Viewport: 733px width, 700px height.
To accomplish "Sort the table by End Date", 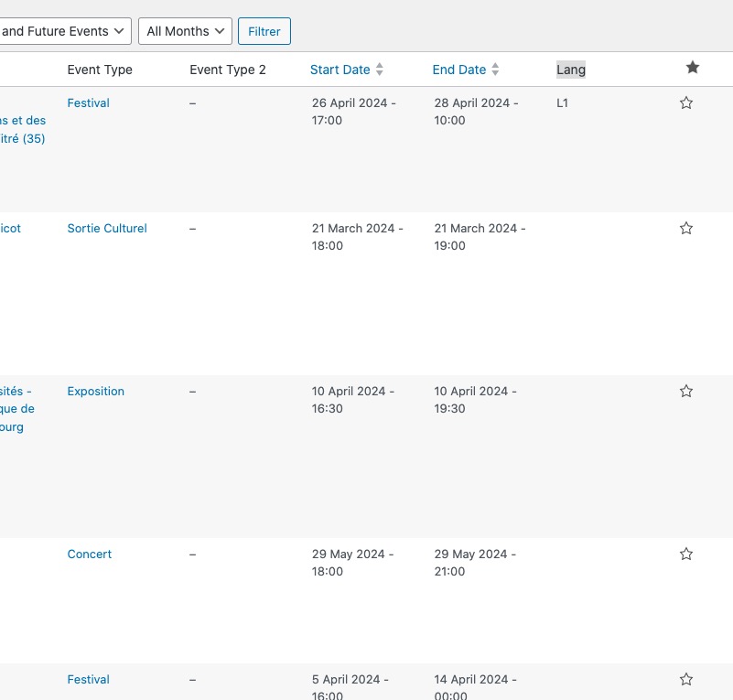I will (x=459, y=70).
